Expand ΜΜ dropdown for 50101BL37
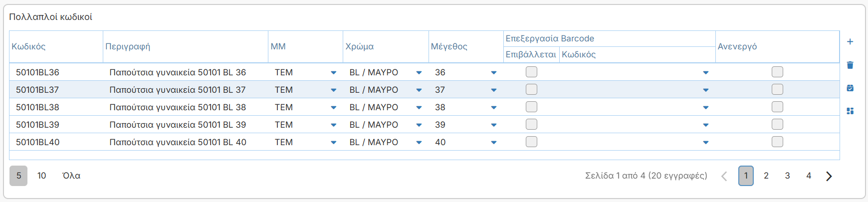This screenshot has height=202, width=868. (334, 90)
